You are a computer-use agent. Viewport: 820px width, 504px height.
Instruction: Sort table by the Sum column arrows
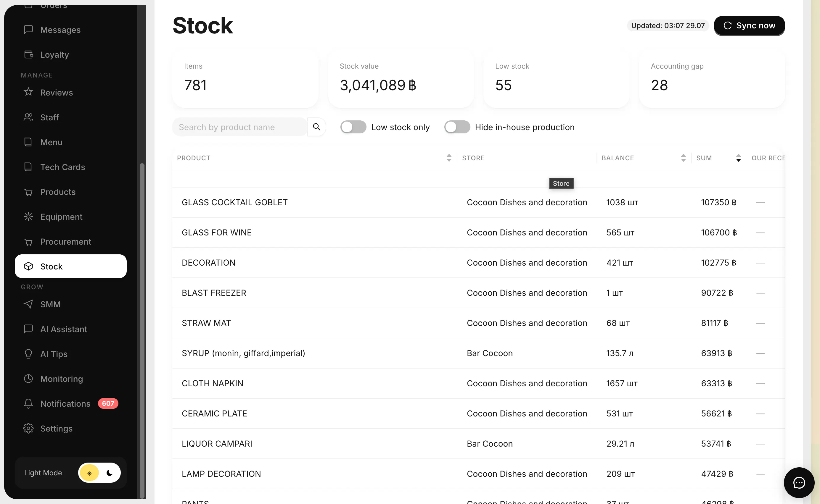pyautogui.click(x=739, y=158)
